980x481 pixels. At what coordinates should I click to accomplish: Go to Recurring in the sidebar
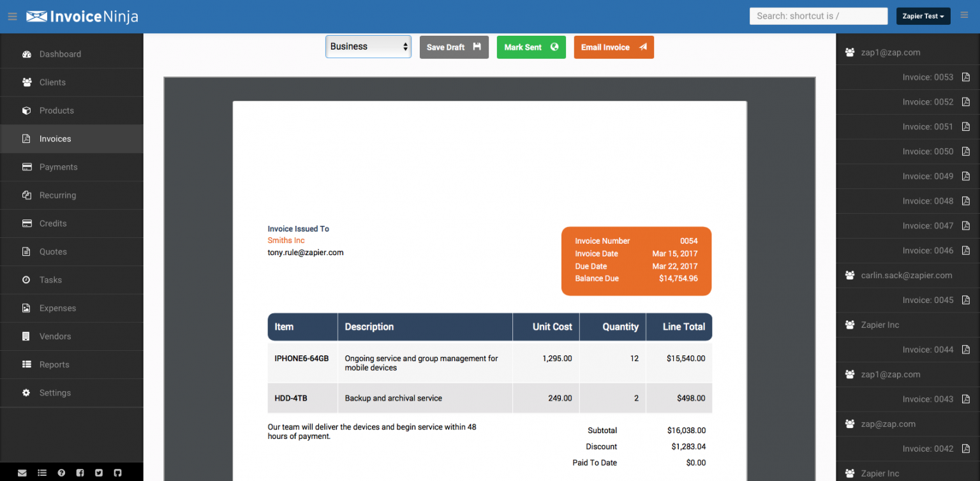click(57, 195)
